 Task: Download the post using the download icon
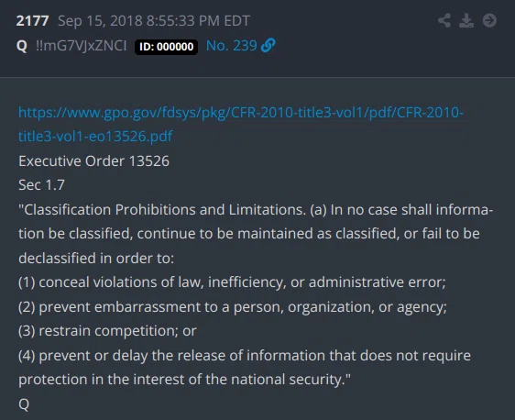pos(466,20)
